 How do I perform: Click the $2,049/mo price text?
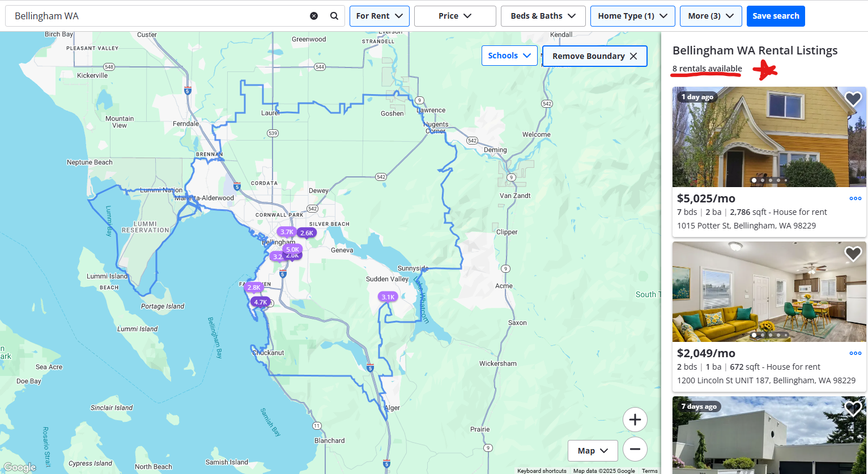(706, 353)
